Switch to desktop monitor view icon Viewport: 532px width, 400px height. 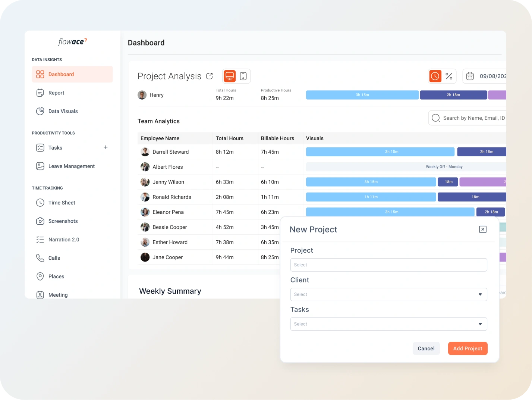(230, 76)
